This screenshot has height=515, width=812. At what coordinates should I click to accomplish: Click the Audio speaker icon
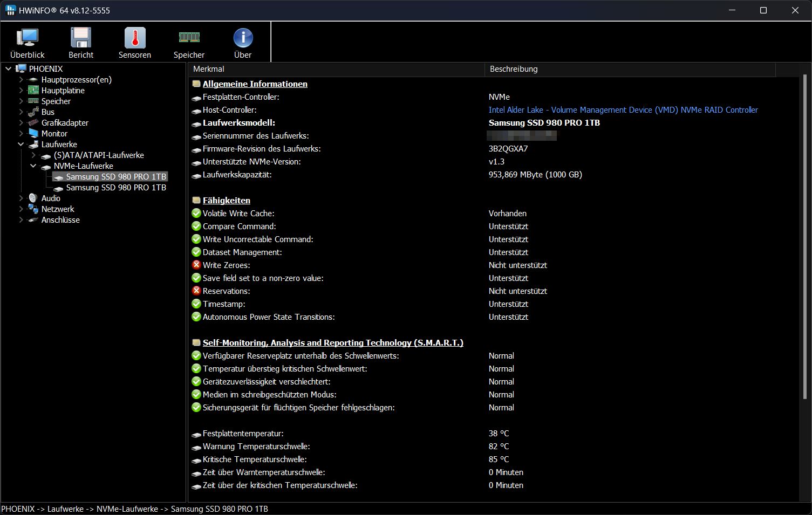coord(33,198)
